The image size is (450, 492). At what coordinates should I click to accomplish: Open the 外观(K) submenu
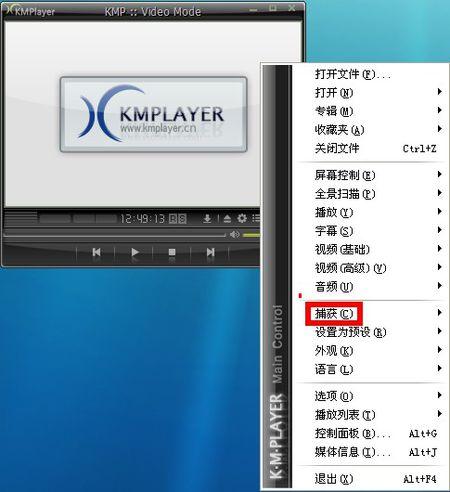(x=371, y=350)
